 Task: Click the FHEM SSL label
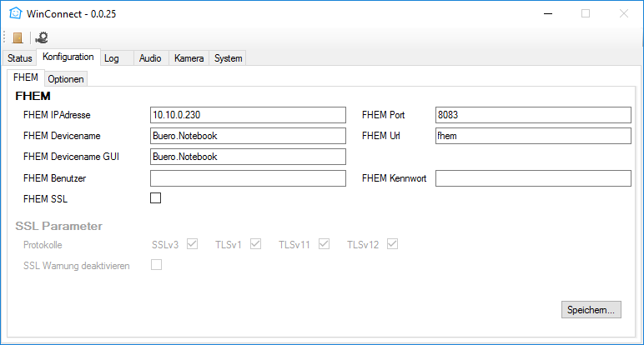45,199
